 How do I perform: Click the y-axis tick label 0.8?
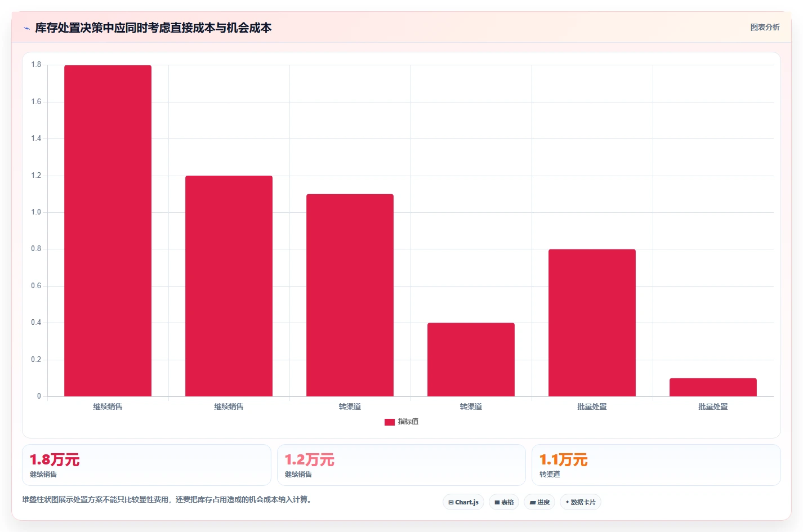pos(36,249)
